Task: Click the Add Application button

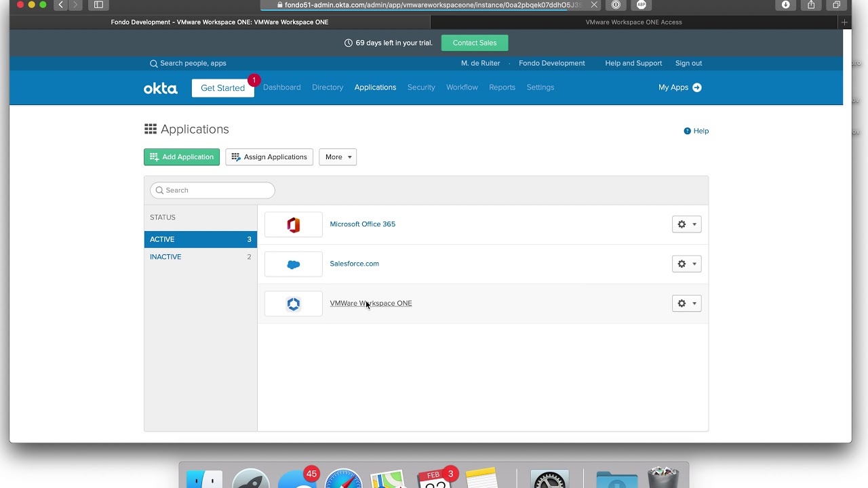Action: click(x=182, y=157)
